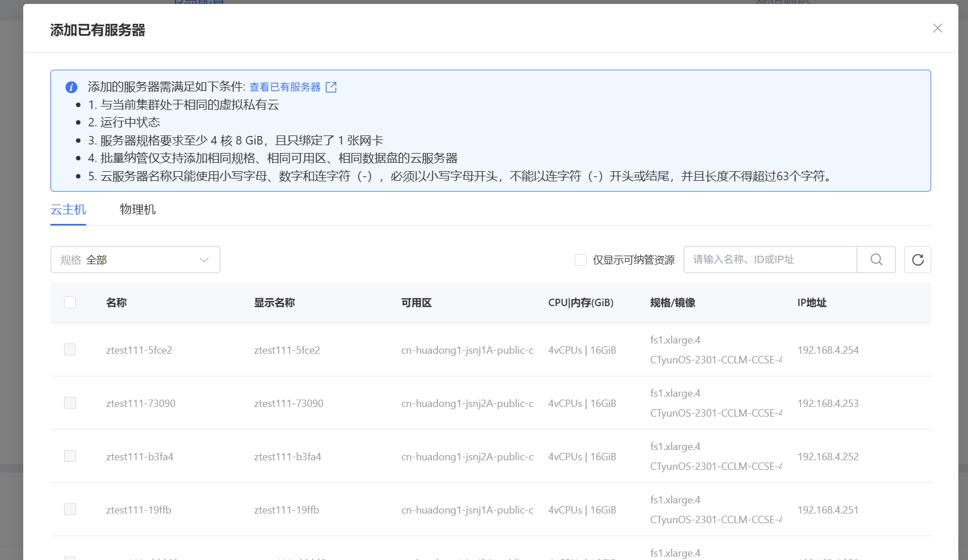Enable the 仅显示可纳管资源 checkbox
968x560 pixels.
point(580,260)
